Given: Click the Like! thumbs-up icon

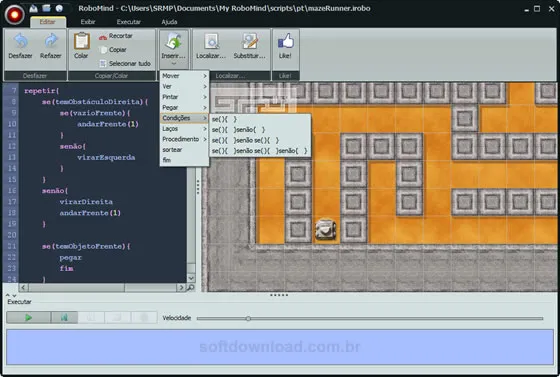Looking at the screenshot, I should 285,41.
